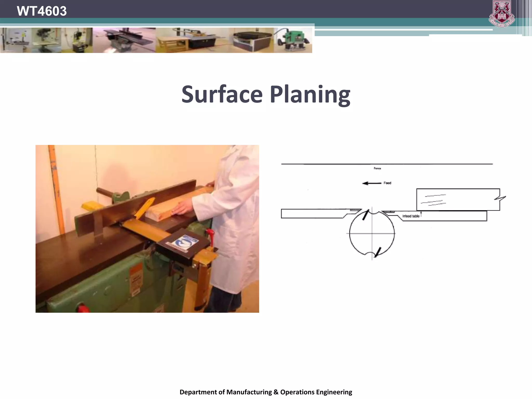532x399 pixels.
Task: Click the green router thumbnail in banner
Action: (x=294, y=40)
